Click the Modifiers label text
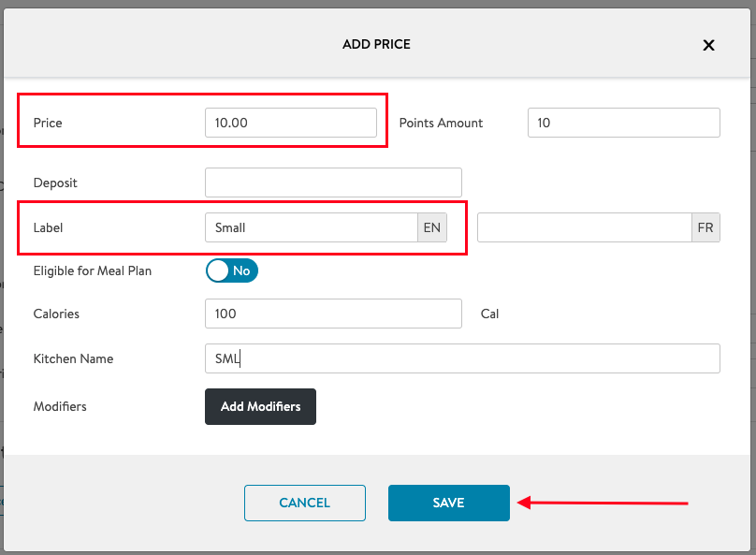 click(x=60, y=407)
